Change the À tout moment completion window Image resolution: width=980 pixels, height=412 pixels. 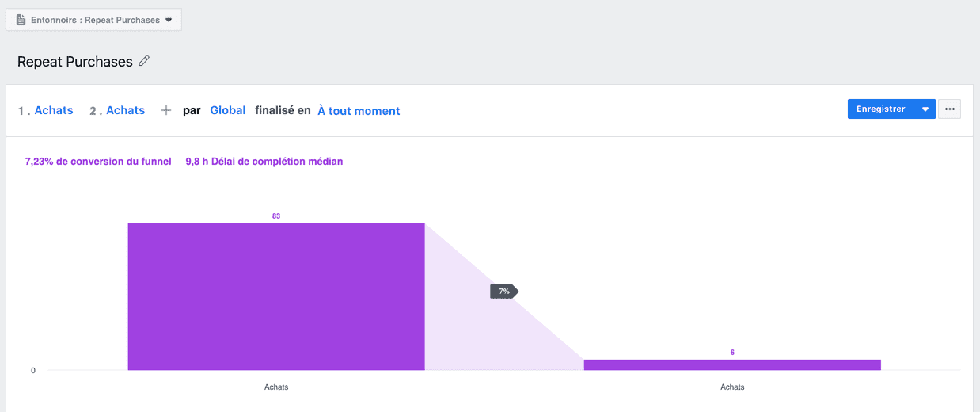coord(359,111)
